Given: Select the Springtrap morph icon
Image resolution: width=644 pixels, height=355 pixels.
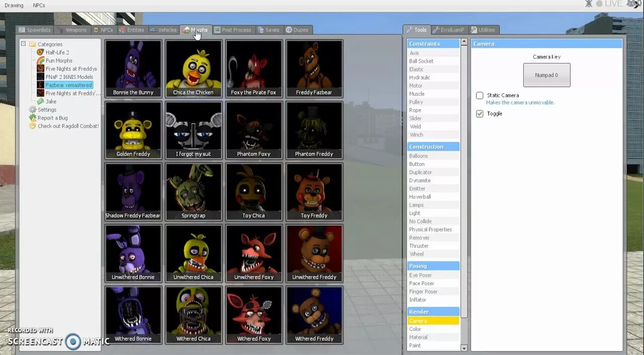Looking at the screenshot, I should tap(194, 192).
